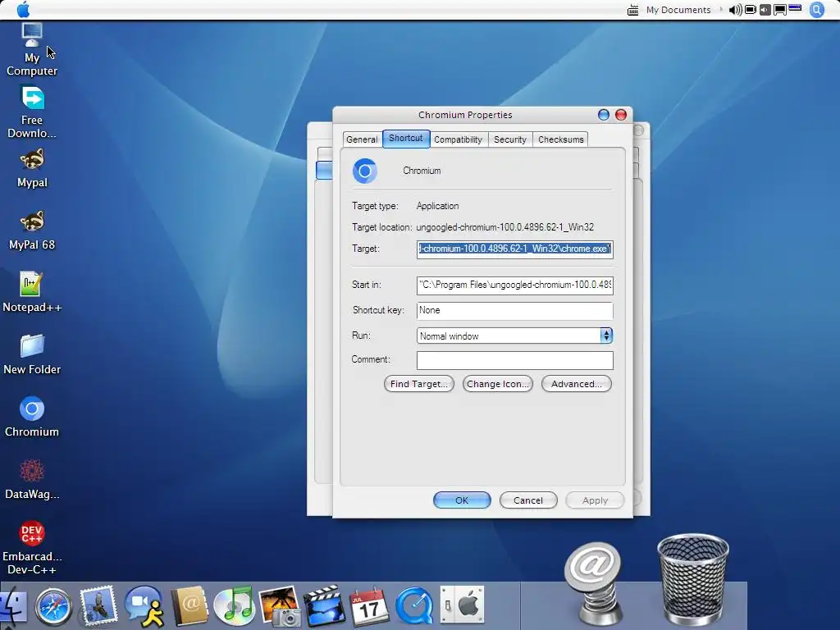The image size is (840, 630).
Task: Open the Trash bin in dock
Action: pos(692,578)
